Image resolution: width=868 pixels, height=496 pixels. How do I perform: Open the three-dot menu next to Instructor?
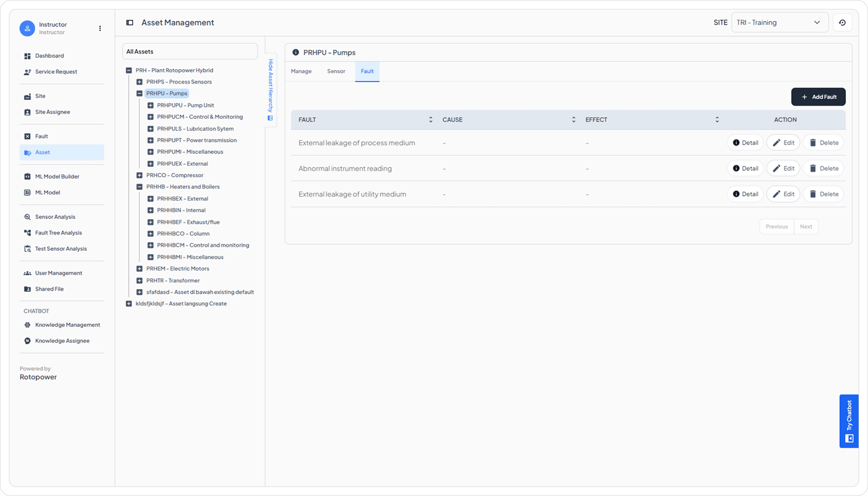click(100, 28)
